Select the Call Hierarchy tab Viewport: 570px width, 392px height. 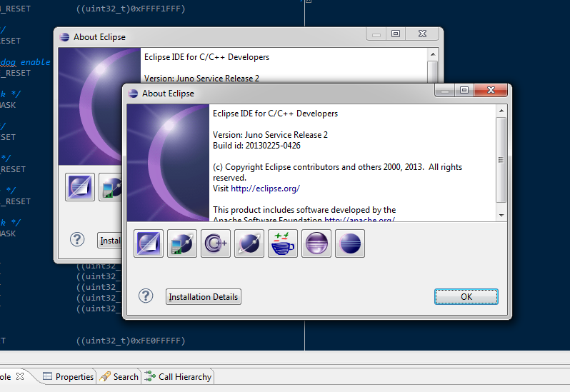(179, 376)
